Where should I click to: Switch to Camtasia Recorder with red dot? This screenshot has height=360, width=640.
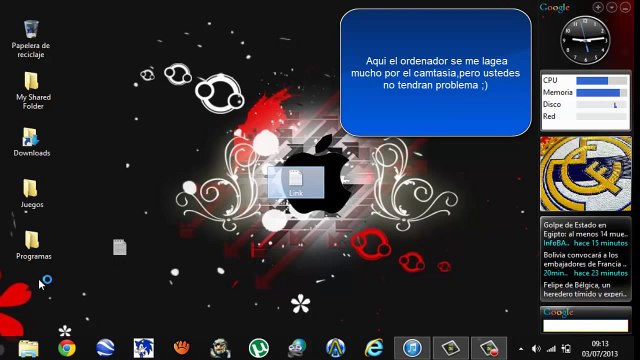coord(489,348)
